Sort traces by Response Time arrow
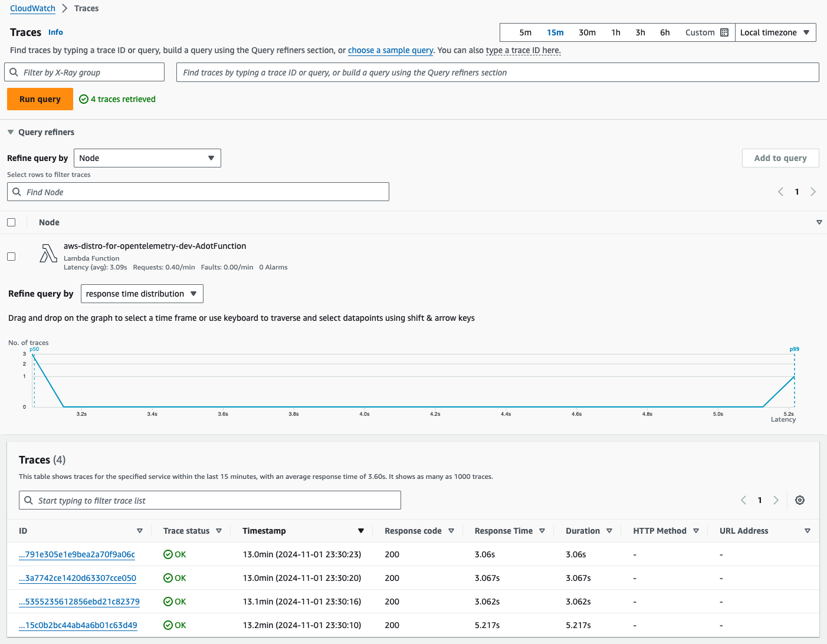Screen dimensions: 827x644 coord(542,531)
